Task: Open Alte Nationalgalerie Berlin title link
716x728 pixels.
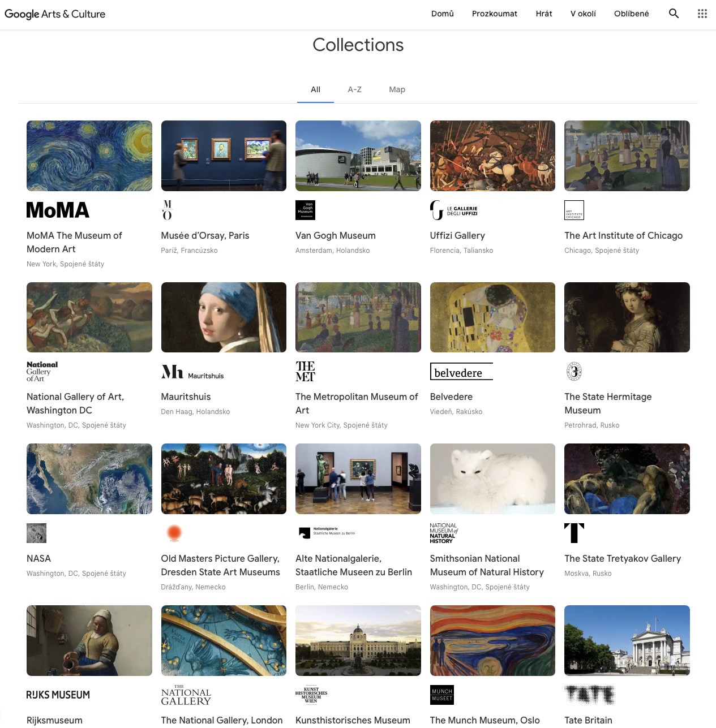Action: [354, 565]
